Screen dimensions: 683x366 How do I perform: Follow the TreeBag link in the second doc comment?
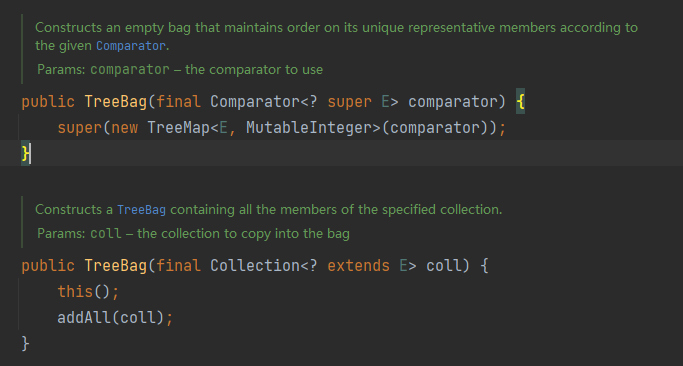[x=141, y=210]
